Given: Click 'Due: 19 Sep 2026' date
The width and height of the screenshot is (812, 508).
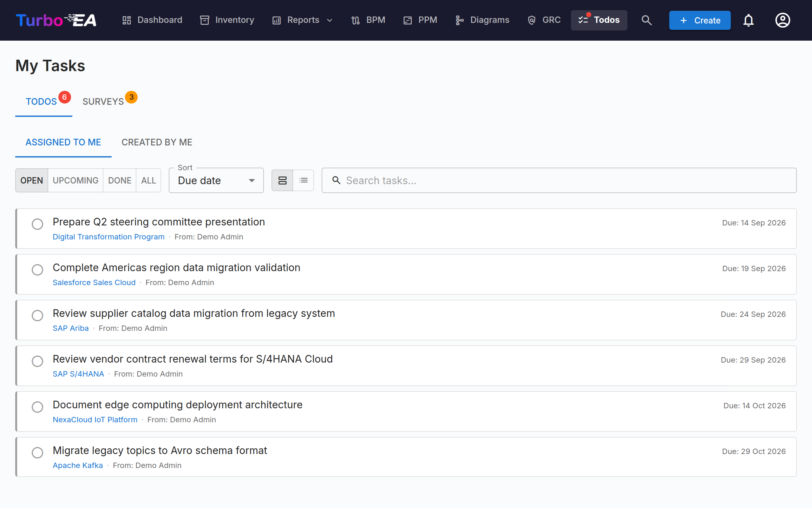Looking at the screenshot, I should tap(754, 269).
